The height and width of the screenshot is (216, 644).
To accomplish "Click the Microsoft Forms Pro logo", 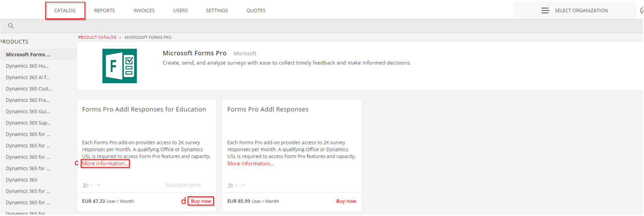I will [x=119, y=66].
